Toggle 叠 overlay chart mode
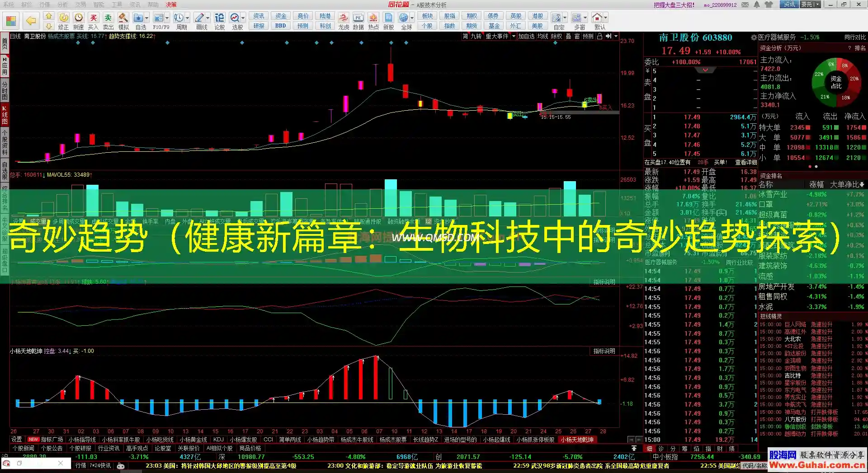 point(569,36)
